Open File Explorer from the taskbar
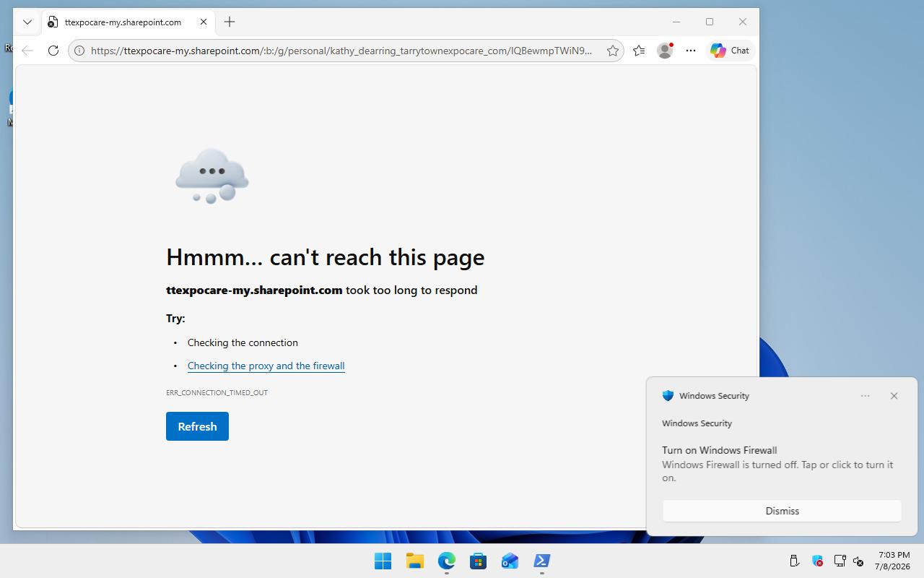Screen dimensions: 924x578 pos(414,561)
